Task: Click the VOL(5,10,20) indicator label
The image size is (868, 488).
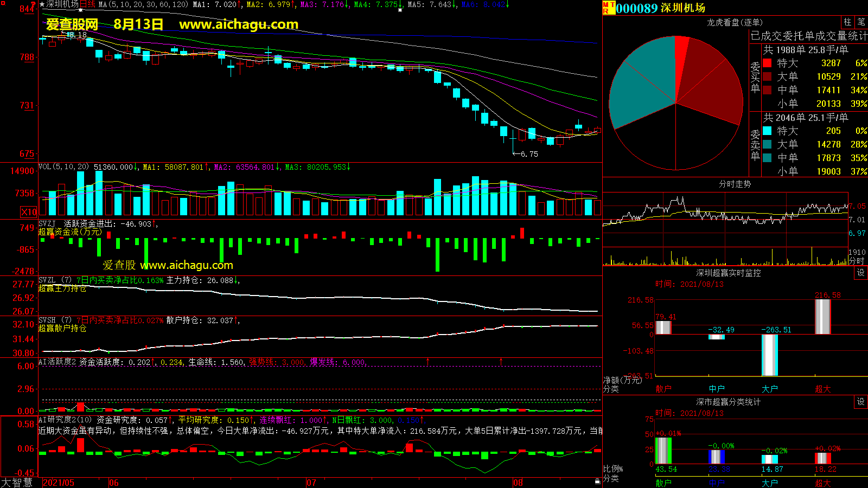Action: (x=64, y=167)
